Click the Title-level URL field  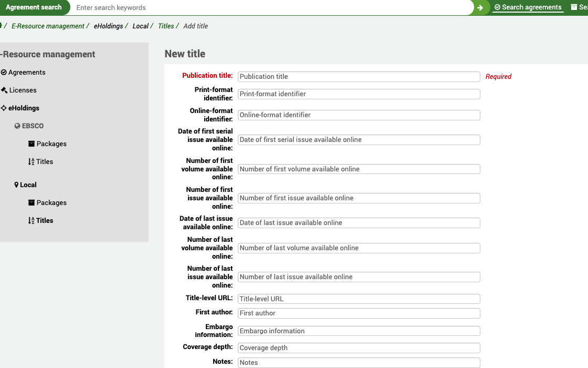(359, 299)
